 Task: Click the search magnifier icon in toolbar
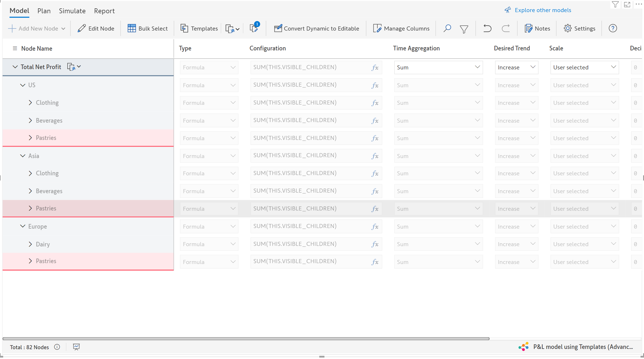[447, 28]
